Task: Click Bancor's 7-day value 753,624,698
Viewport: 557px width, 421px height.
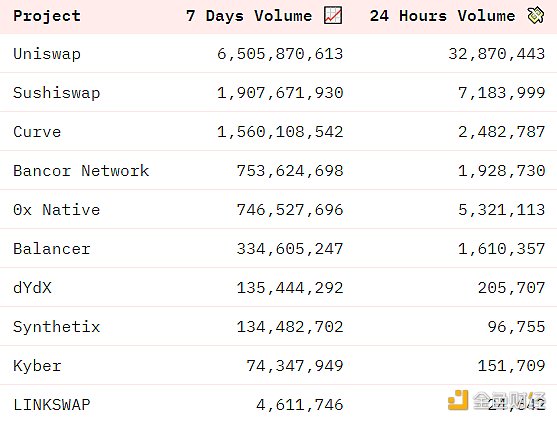Action: 290,171
